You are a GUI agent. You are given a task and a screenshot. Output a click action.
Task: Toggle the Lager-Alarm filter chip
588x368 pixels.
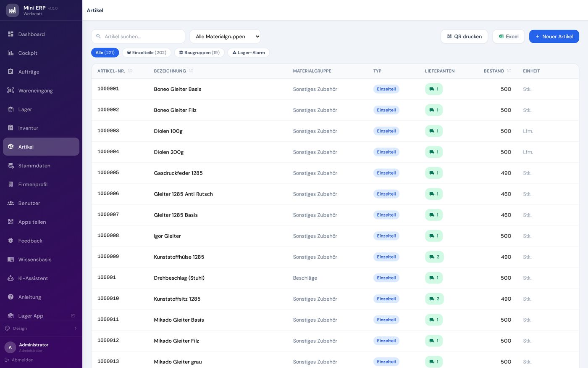coord(249,53)
